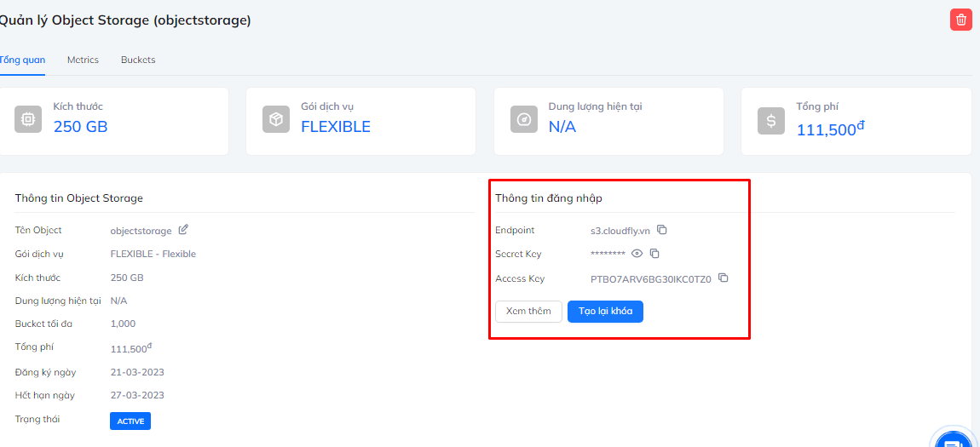Click the red trash delete icon
Screen dimensions: 980x447
pyautogui.click(x=960, y=20)
